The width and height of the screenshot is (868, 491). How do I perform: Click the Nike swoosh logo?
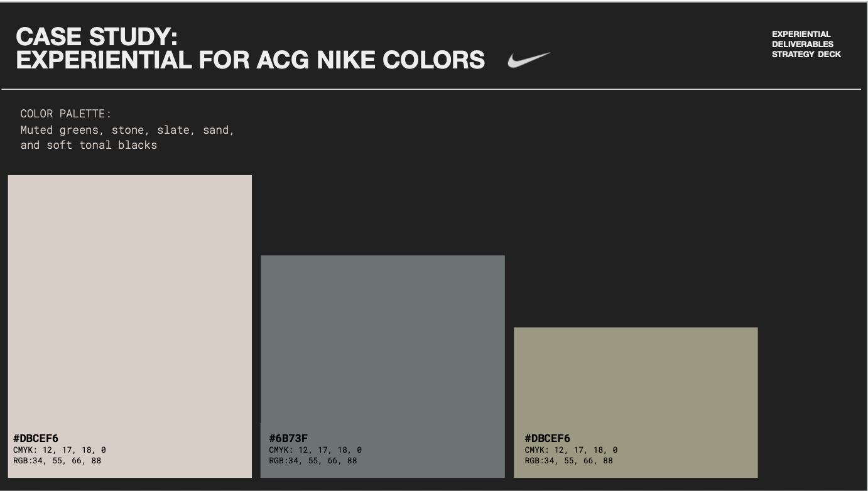[x=529, y=60]
